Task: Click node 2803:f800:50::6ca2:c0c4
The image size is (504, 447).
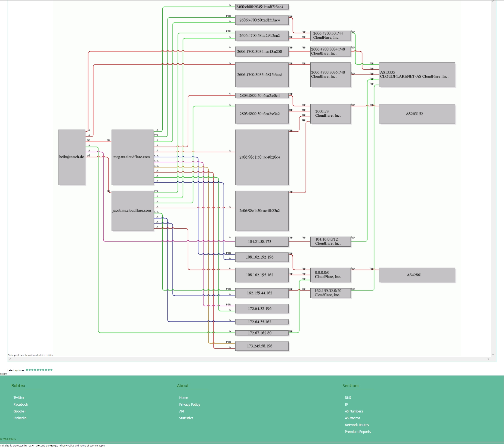Action: (262, 96)
